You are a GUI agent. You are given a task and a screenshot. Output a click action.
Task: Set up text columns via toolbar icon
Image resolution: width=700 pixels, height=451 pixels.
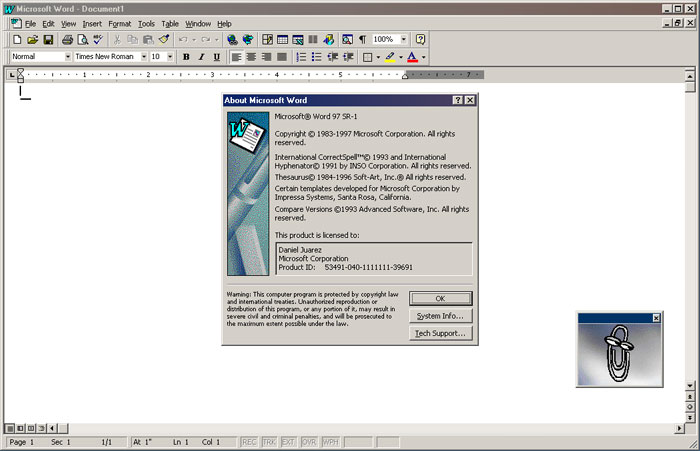313,40
